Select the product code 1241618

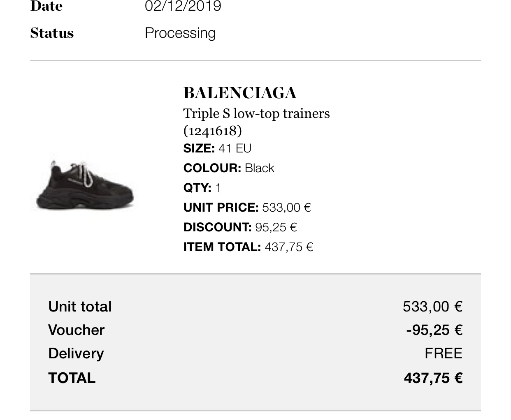tap(212, 131)
